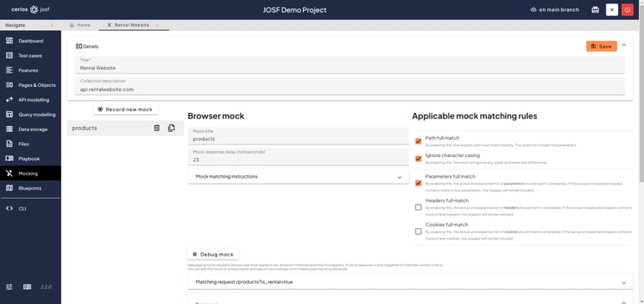Open the documentation icon beside version number

tap(27, 286)
